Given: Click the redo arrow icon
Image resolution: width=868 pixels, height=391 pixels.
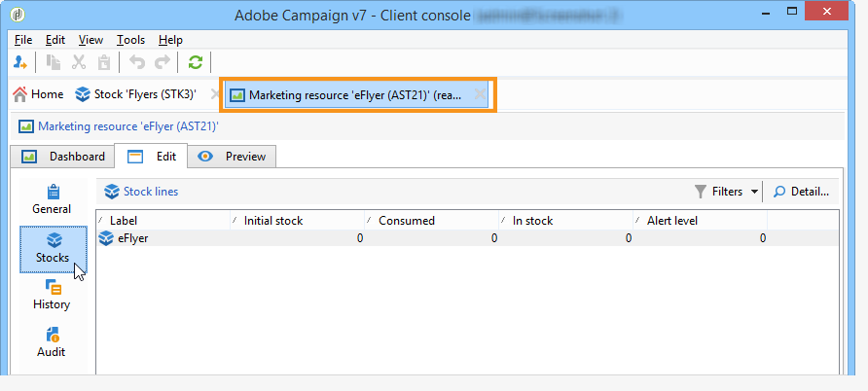Looking at the screenshot, I should tap(162, 62).
